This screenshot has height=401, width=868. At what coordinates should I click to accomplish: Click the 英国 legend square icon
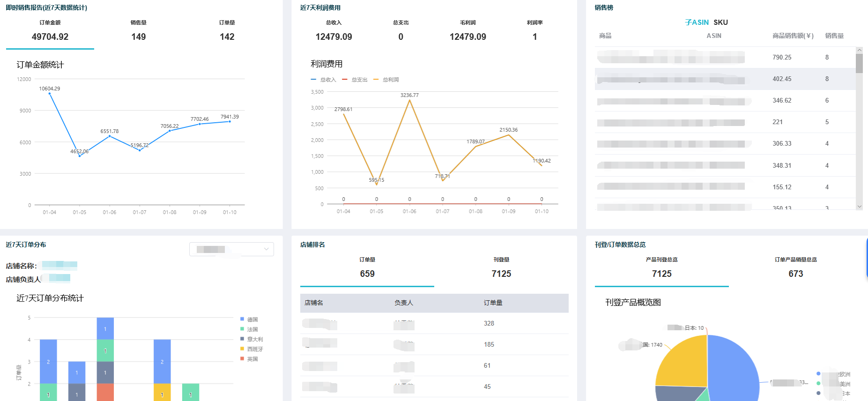[x=242, y=359]
